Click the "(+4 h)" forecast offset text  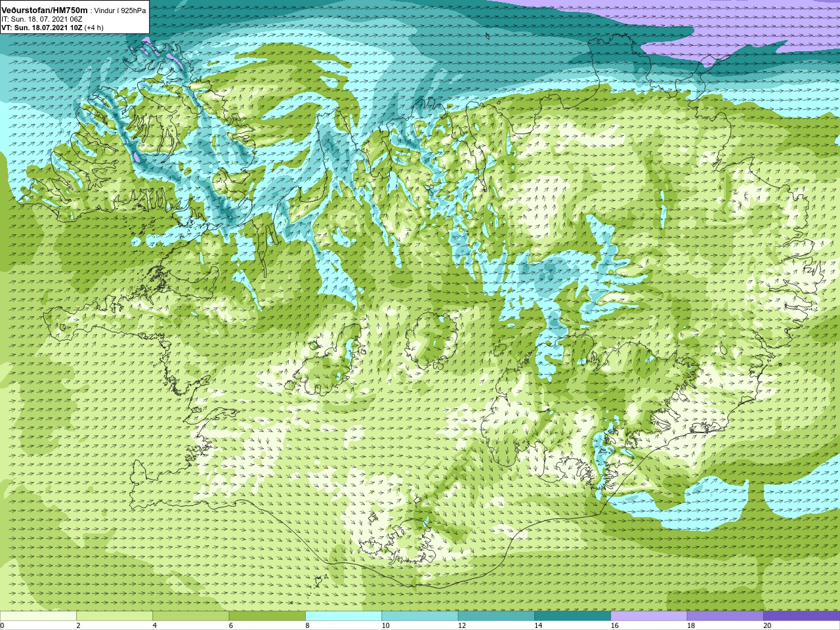click(x=93, y=28)
